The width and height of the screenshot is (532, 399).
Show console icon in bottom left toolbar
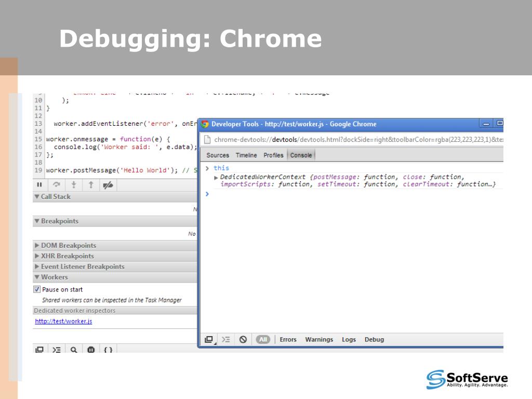point(57,349)
